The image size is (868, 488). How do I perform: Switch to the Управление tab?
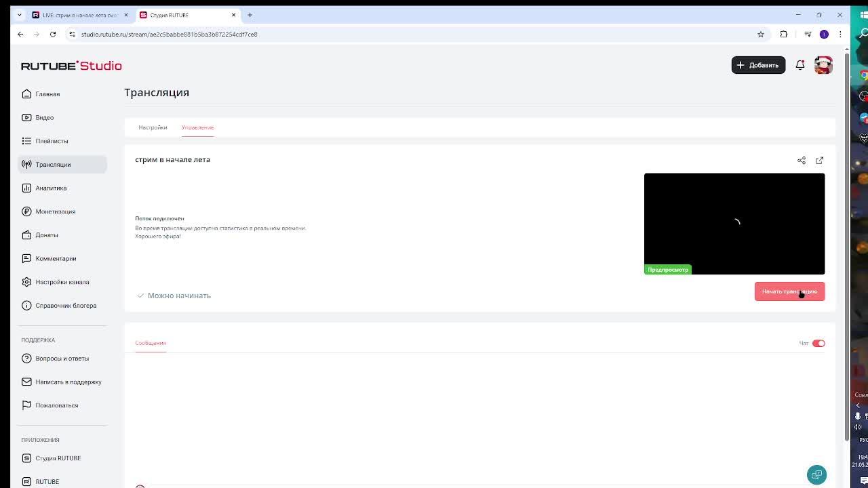pyautogui.click(x=197, y=127)
